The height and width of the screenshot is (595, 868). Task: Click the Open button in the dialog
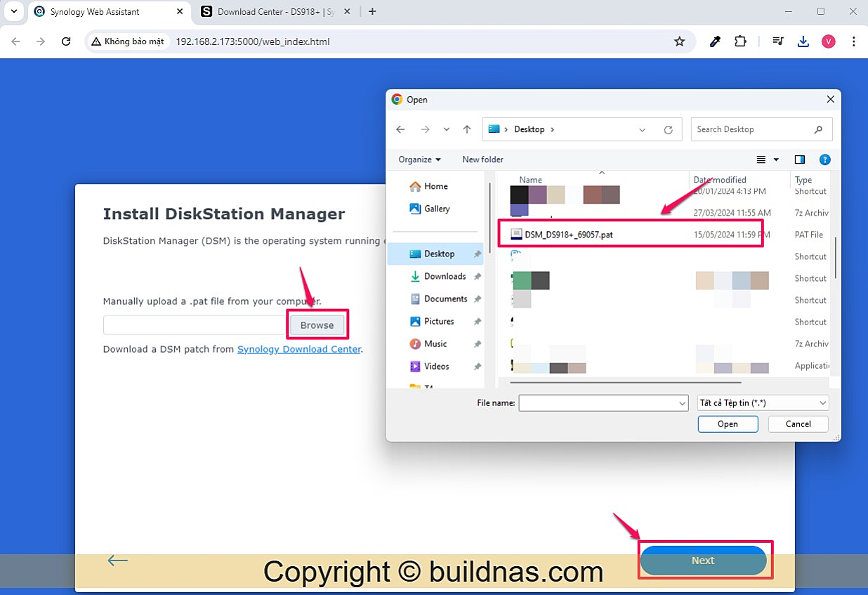pos(728,424)
